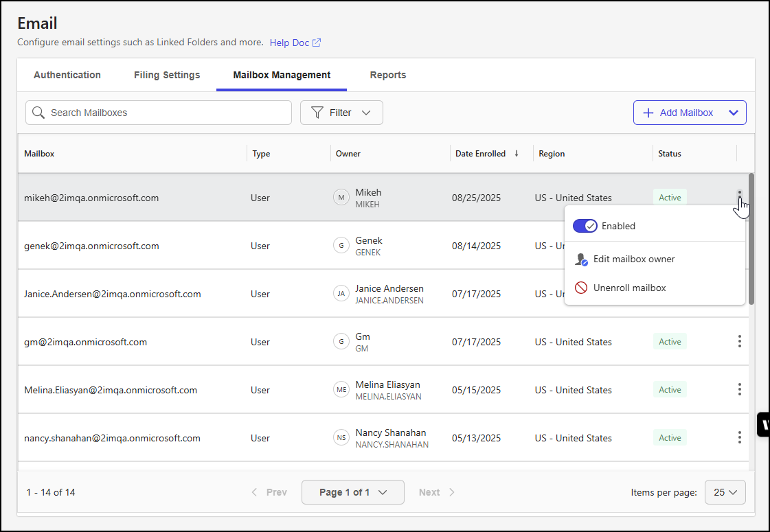The image size is (770, 532).
Task: Choose Edit mailbox owner from menu
Action: (x=633, y=259)
